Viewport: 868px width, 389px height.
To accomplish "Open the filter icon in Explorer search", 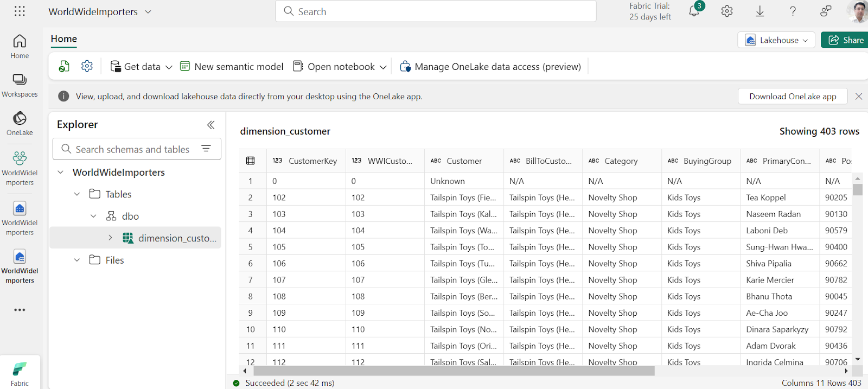I will click(x=206, y=149).
